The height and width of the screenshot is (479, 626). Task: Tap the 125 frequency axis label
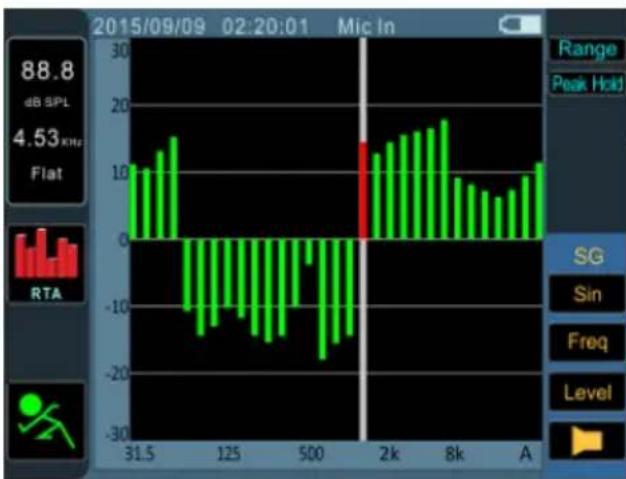pos(229,453)
